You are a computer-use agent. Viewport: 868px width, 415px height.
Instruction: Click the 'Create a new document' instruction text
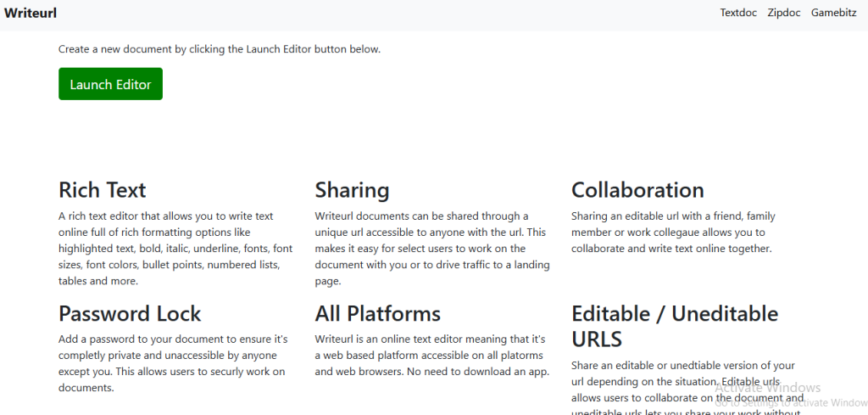coord(220,49)
